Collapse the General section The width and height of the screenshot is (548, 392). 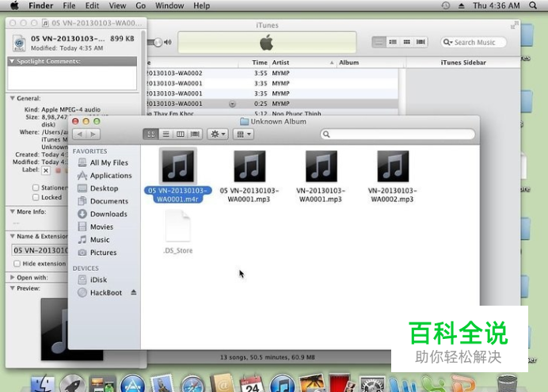(x=12, y=98)
